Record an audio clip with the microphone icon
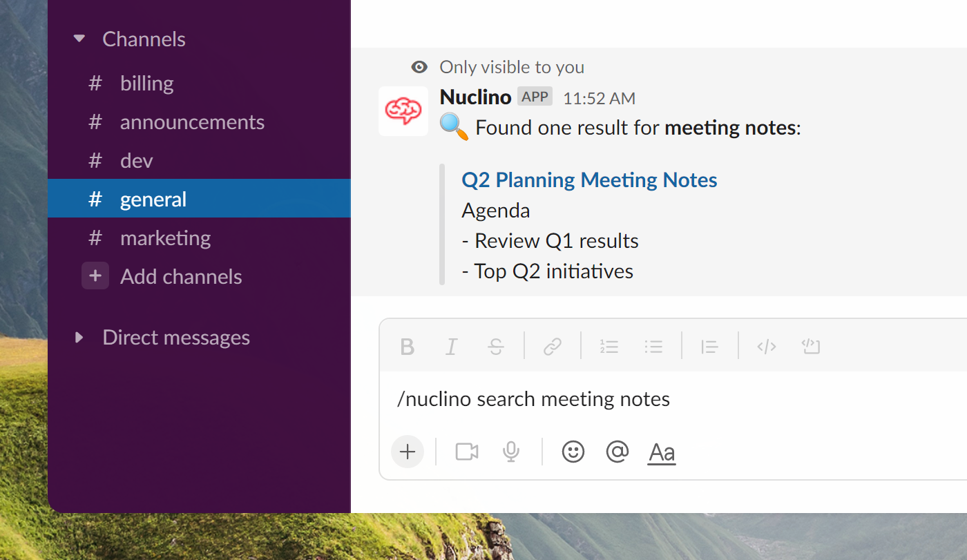The image size is (967, 560). pos(511,452)
